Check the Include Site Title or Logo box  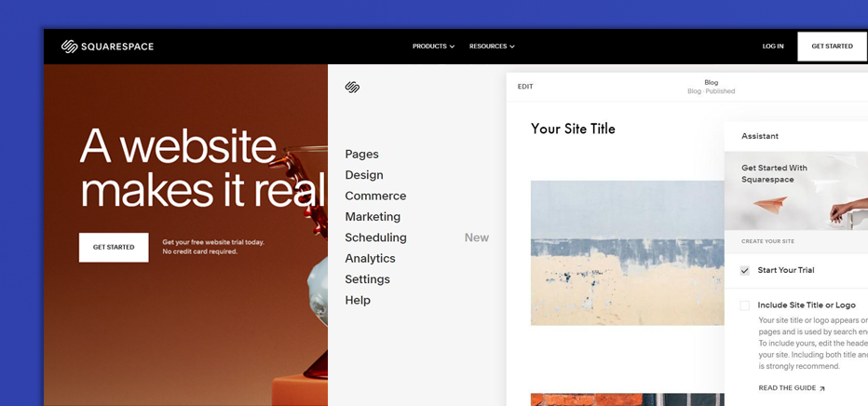744,305
